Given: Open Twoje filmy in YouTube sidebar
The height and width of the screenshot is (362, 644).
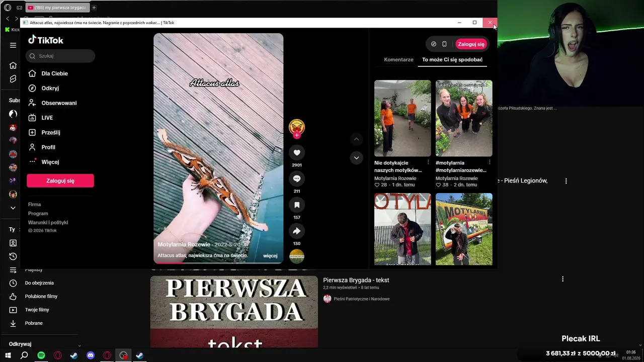Looking at the screenshot, I should pos(37,310).
